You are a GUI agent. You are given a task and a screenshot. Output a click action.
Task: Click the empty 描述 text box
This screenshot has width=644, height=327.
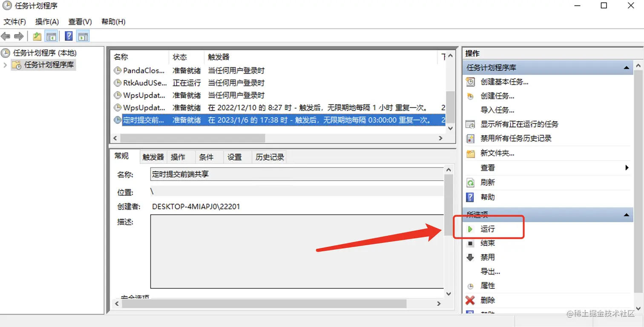297,252
